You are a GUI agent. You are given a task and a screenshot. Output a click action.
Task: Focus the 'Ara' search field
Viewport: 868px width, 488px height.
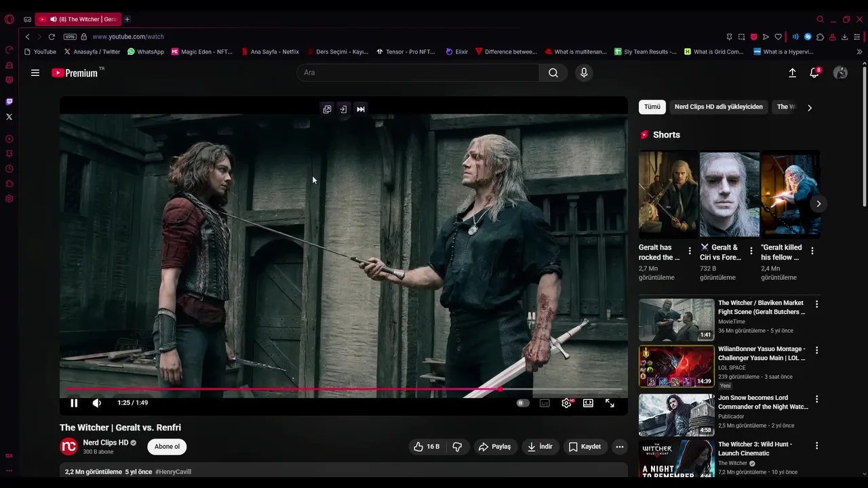418,73
